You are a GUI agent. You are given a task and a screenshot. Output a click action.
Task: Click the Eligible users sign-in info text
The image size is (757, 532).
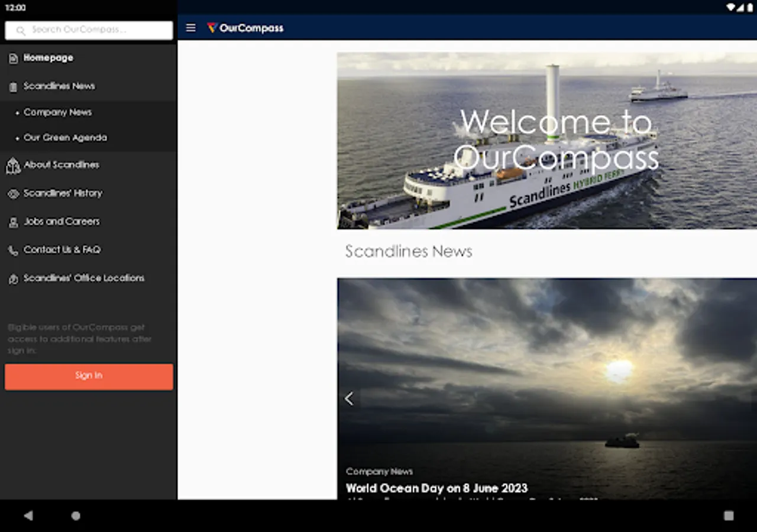[80, 339]
